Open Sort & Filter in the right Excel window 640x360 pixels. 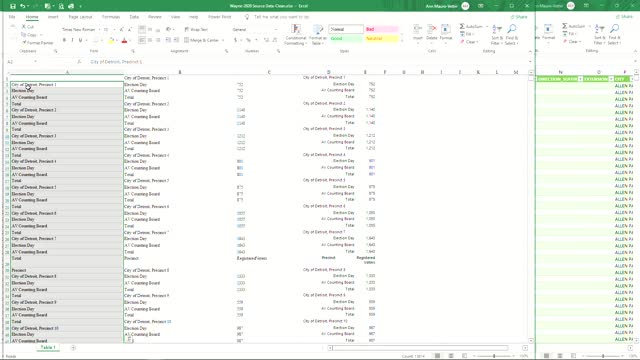pyautogui.click(x=600, y=35)
